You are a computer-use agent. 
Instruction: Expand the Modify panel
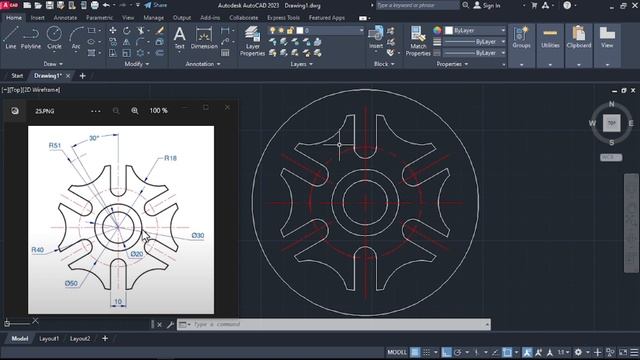137,64
